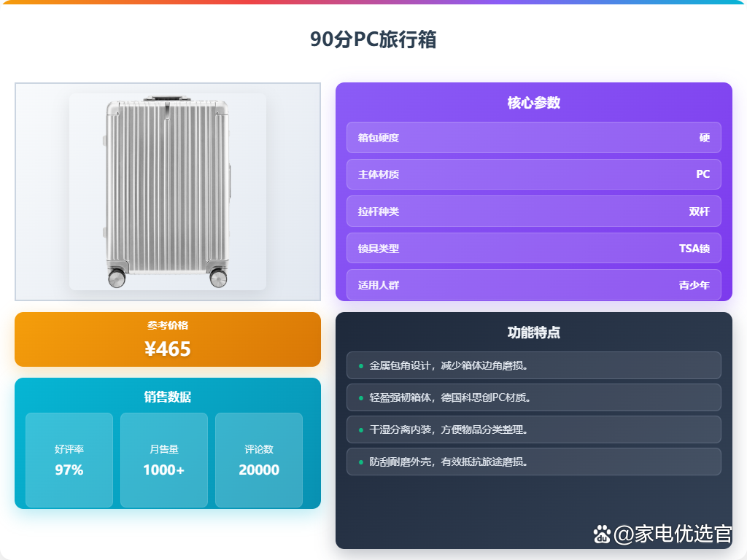
Task: Click the green bullet beside 干湿分离内装
Action: pyautogui.click(x=360, y=430)
